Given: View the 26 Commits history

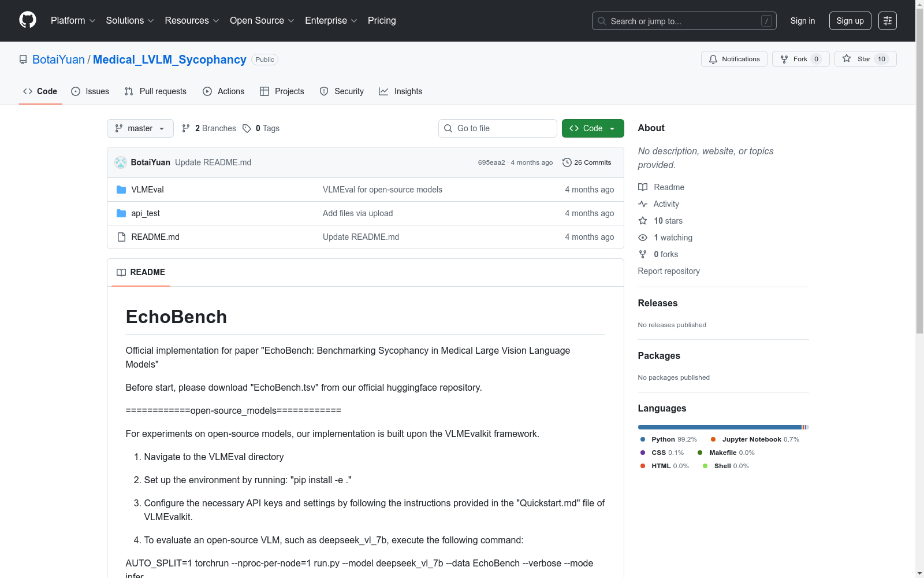Looking at the screenshot, I should [587, 162].
